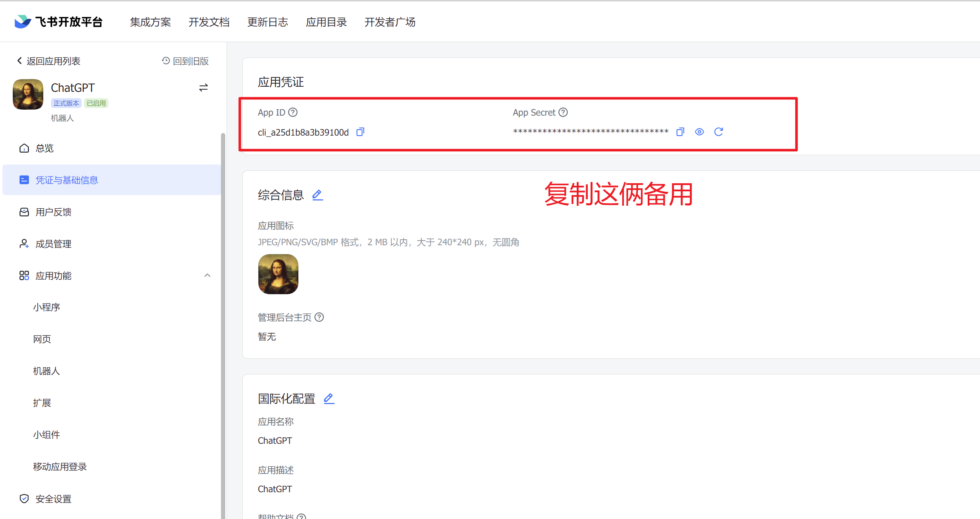Click the switch-app arrows icon beside ChatGPT
This screenshot has height=519, width=980.
tap(204, 88)
